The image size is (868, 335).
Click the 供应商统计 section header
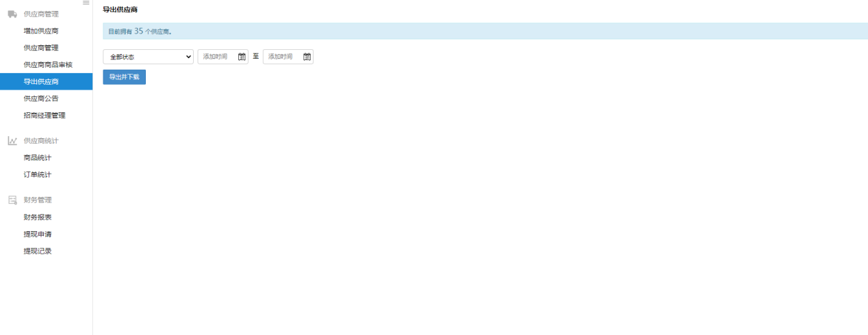(41, 141)
